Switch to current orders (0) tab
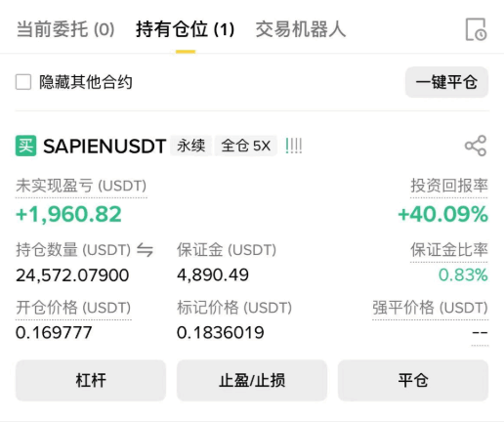504x422 pixels. (65, 29)
